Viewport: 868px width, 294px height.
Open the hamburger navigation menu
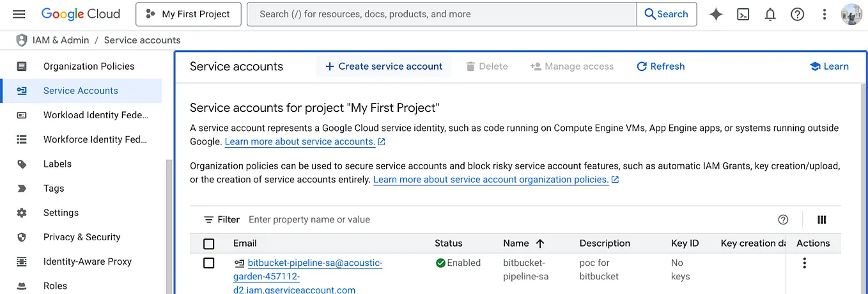(x=19, y=14)
